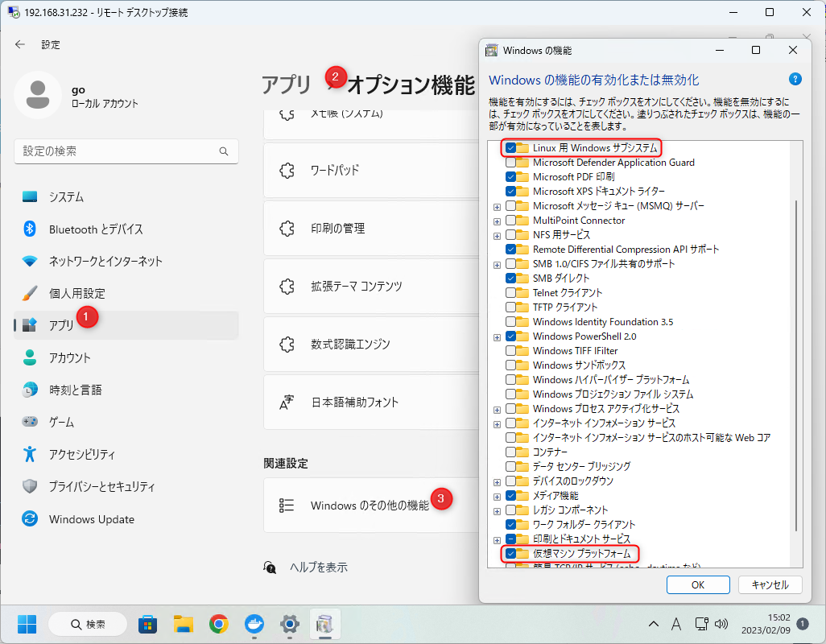Enable Microsoft Defender Application Guard checkbox
Image resolution: width=826 pixels, height=644 pixels.
click(x=510, y=162)
